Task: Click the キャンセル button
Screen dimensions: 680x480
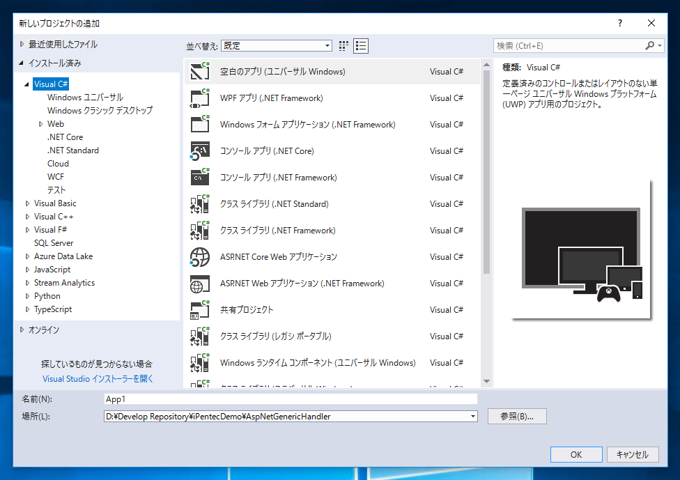Action: point(632,454)
